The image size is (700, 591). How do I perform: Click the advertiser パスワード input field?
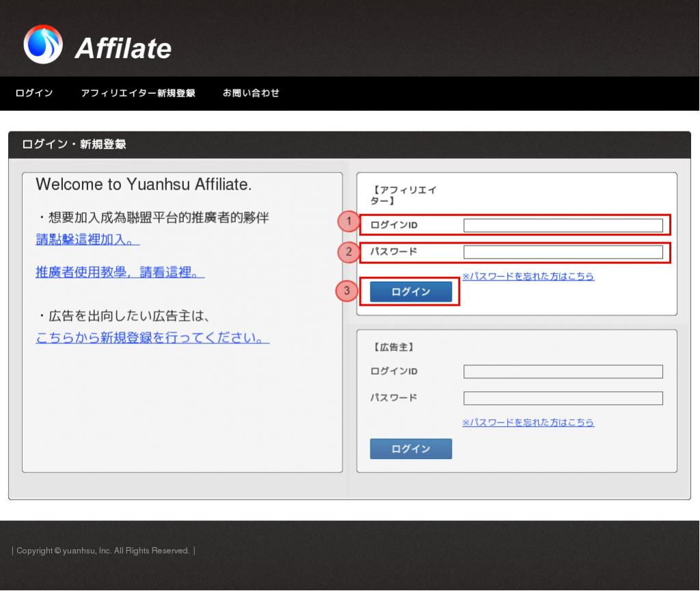(563, 398)
